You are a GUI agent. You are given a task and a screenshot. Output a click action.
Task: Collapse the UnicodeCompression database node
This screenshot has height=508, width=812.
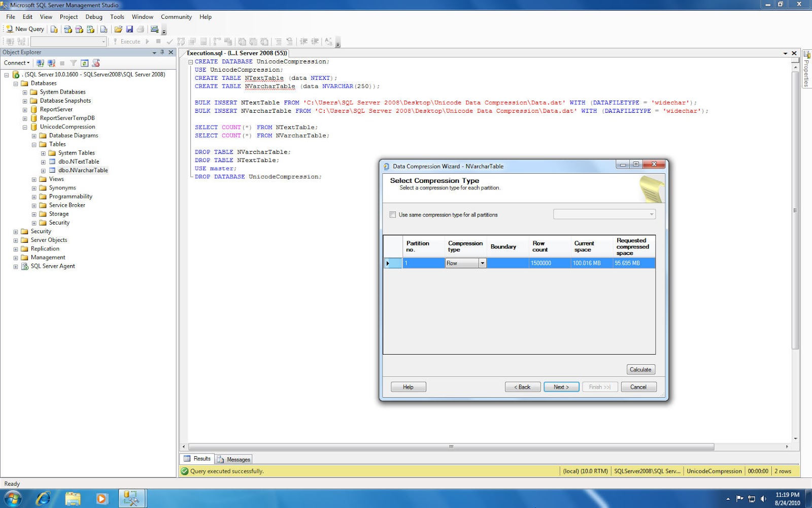coord(25,127)
